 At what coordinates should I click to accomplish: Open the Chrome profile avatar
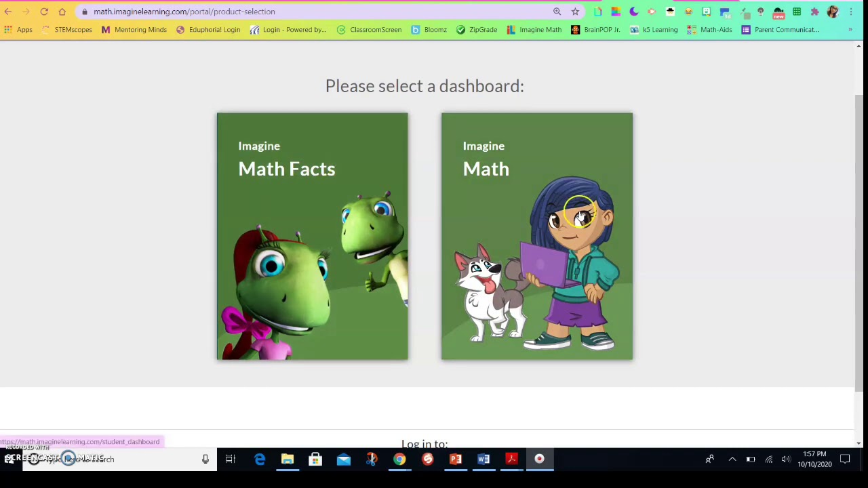833,12
